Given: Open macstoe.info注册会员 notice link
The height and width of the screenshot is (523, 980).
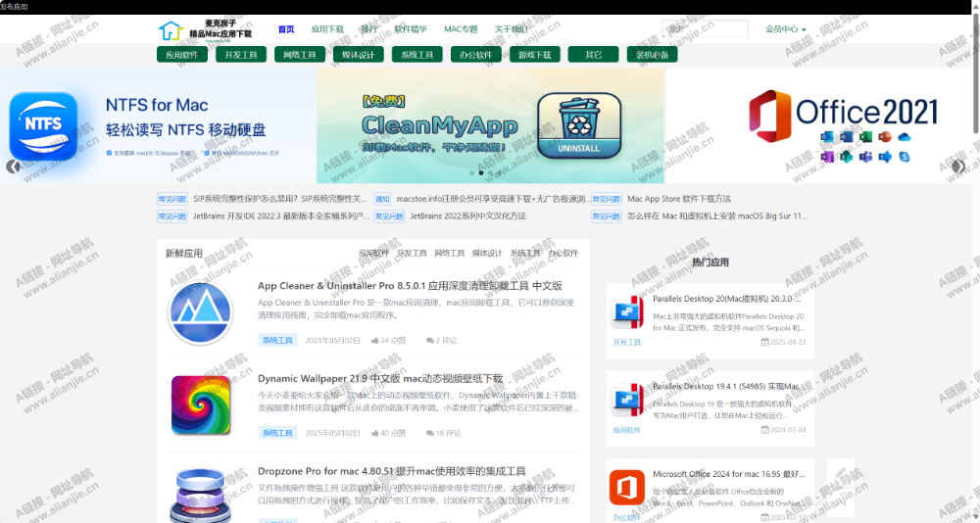Looking at the screenshot, I should point(493,199).
